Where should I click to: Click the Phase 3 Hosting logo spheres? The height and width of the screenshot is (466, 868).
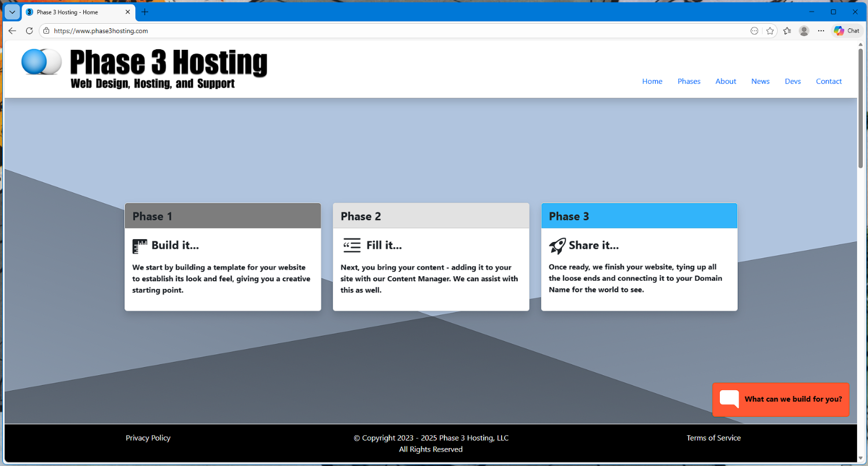click(x=41, y=62)
